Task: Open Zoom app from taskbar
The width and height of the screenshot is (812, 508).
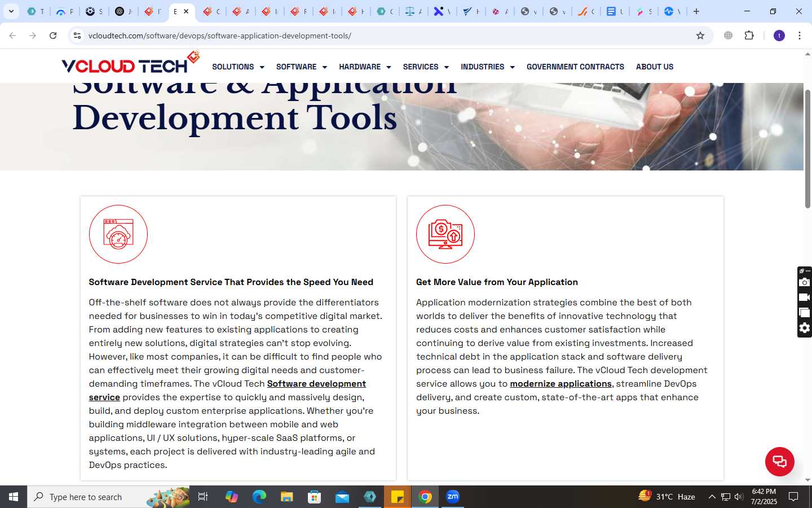Action: (x=453, y=497)
